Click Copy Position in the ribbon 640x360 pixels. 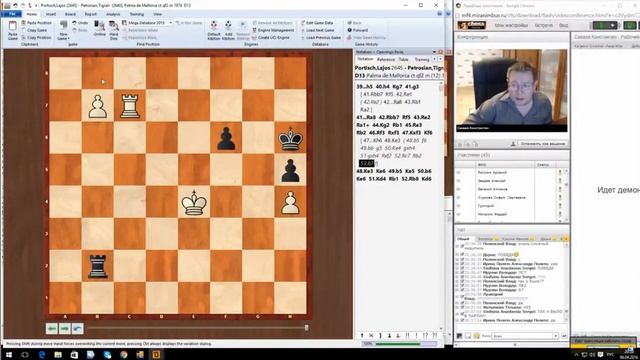[x=36, y=38]
